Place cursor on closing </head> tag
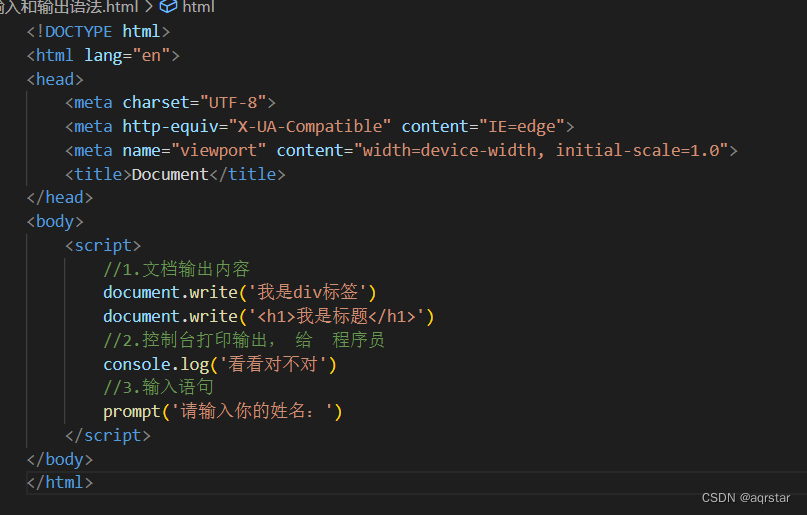Viewport: 807px width, 515px height. point(60,198)
